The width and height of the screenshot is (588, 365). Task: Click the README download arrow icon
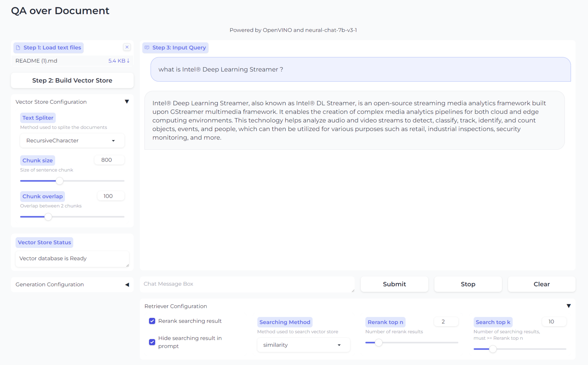128,61
